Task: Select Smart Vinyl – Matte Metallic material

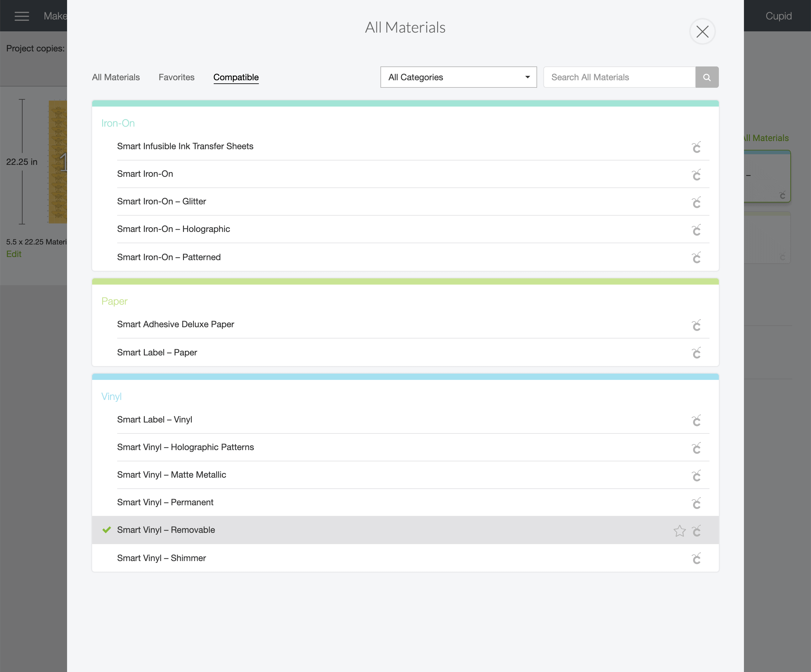Action: pyautogui.click(x=171, y=475)
